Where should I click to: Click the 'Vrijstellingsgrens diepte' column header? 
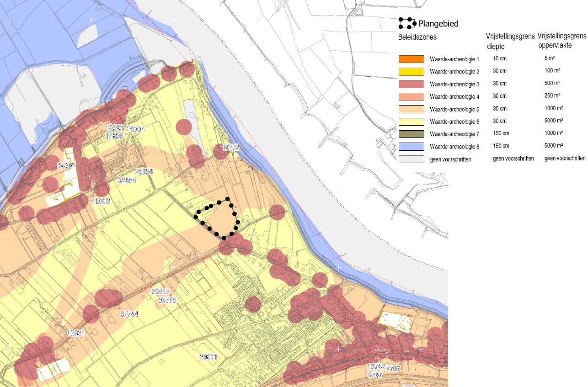click(x=510, y=40)
